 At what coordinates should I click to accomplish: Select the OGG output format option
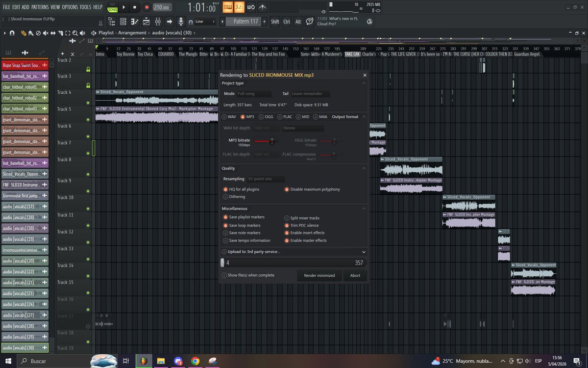[x=266, y=117]
